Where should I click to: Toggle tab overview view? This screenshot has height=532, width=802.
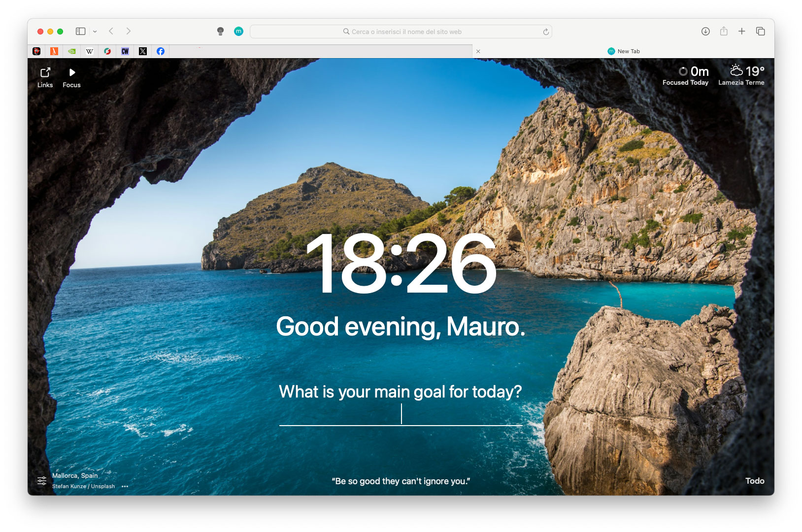click(760, 31)
